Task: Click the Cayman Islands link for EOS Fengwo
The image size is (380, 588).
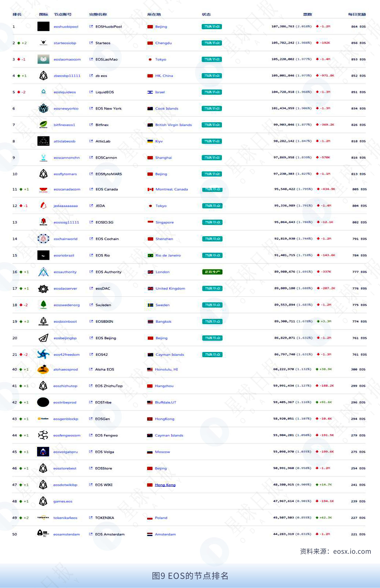Action: 169,435
